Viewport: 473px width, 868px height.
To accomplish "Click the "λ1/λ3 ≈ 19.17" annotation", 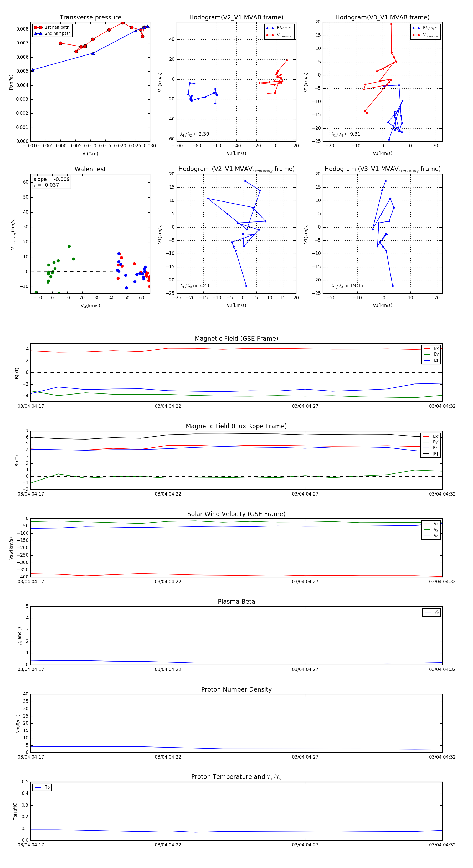I will 347,286.
